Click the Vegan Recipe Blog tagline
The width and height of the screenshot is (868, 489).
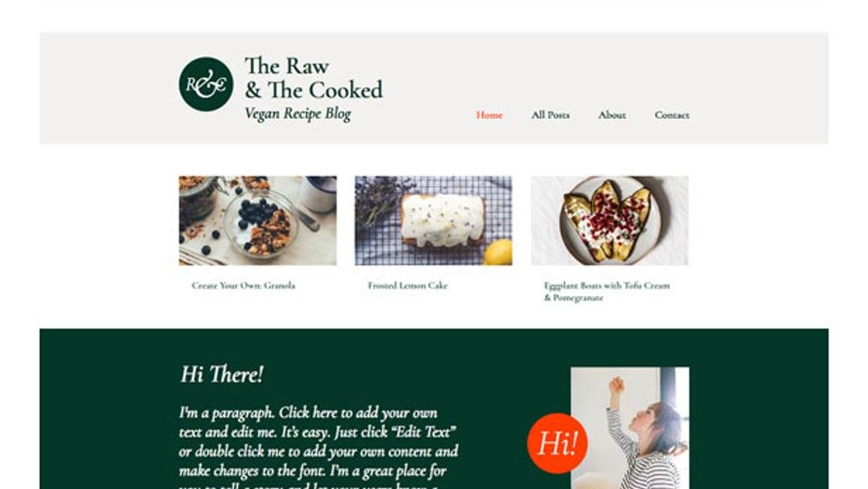pos(298,113)
